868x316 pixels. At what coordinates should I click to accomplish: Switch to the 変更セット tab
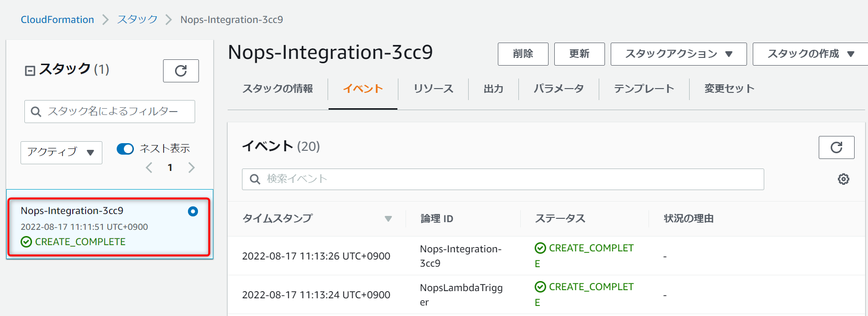[729, 89]
